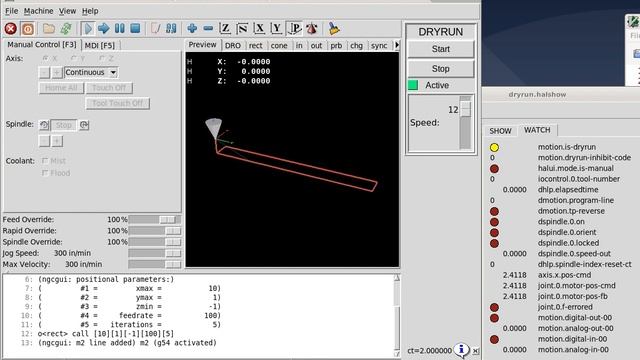
Task: Select the Y axis radio button
Action: 74,58
